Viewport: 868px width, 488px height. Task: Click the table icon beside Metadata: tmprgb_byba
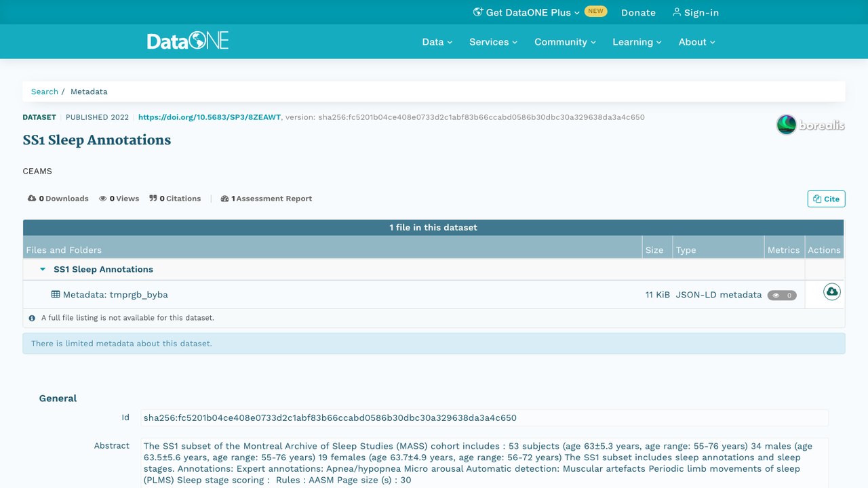tap(56, 295)
